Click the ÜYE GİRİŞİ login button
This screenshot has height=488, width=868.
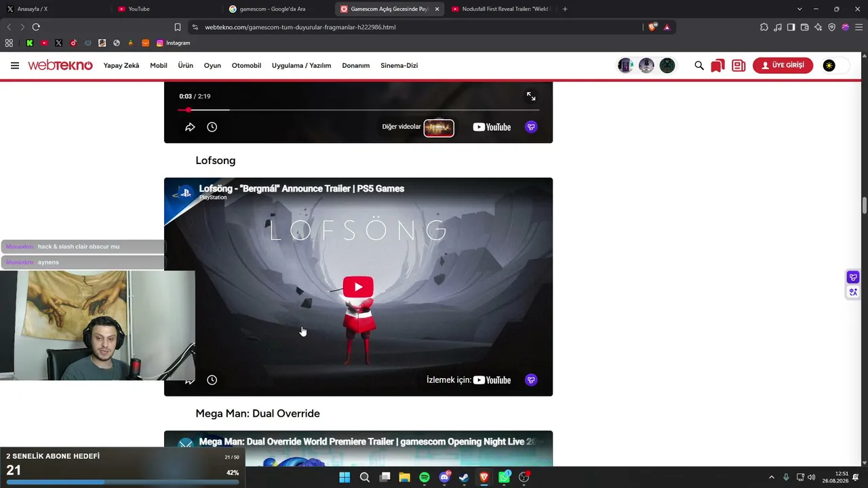click(x=783, y=65)
